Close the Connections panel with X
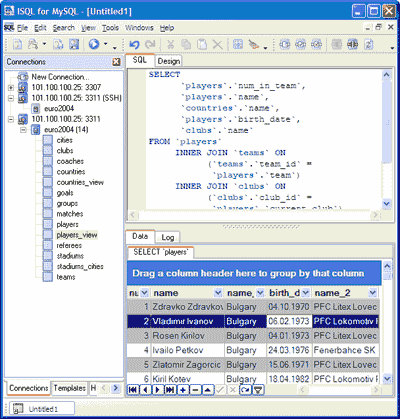 pyautogui.click(x=116, y=62)
